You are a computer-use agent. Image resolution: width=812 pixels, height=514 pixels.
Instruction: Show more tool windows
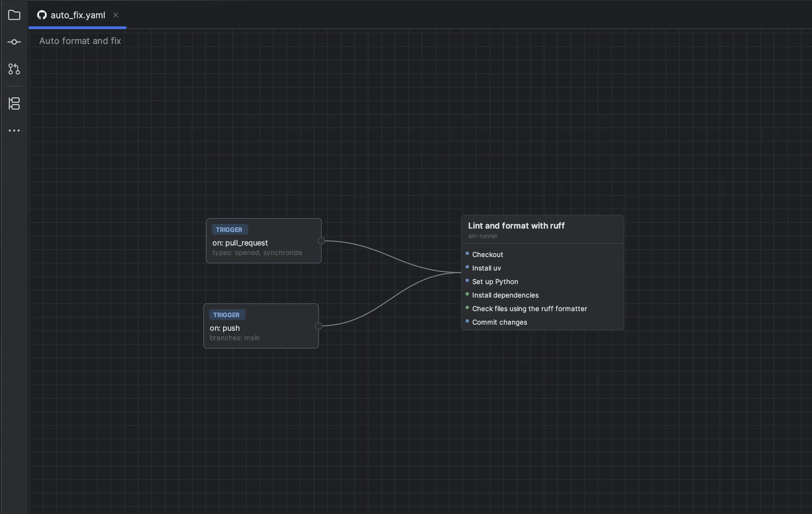click(x=14, y=131)
